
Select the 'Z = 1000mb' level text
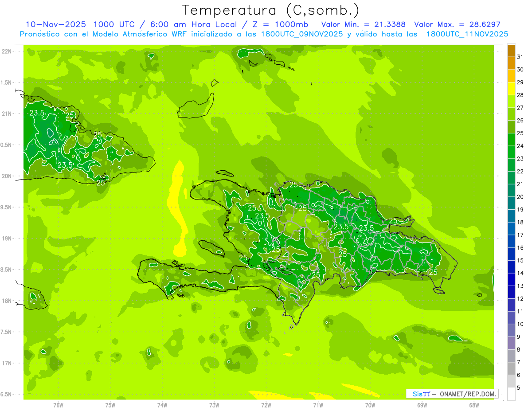[282, 24]
